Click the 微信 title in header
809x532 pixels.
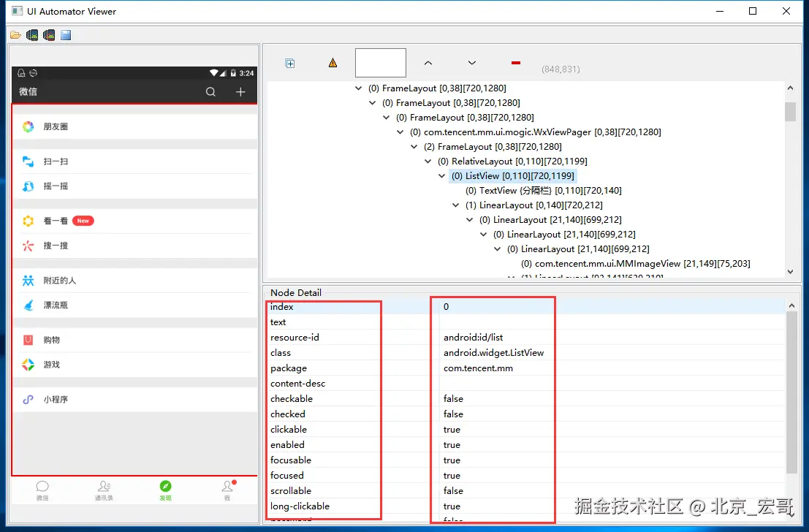click(x=28, y=92)
